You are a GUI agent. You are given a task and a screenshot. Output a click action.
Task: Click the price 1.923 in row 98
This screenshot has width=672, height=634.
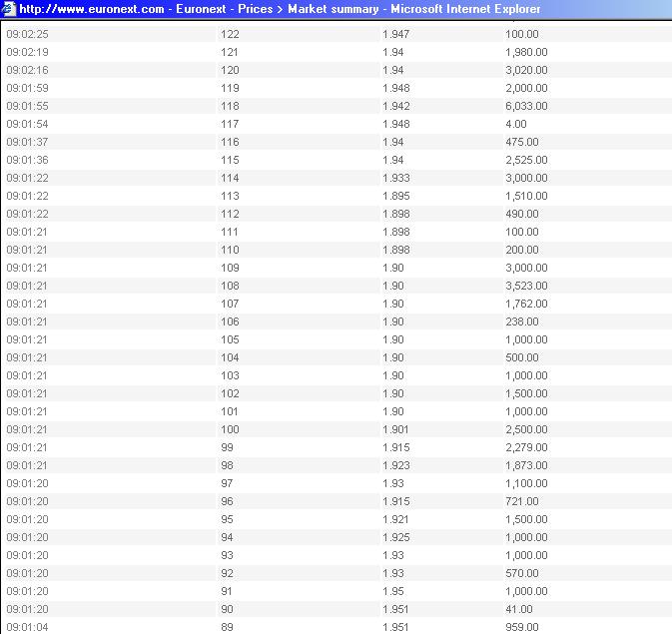pyautogui.click(x=396, y=466)
